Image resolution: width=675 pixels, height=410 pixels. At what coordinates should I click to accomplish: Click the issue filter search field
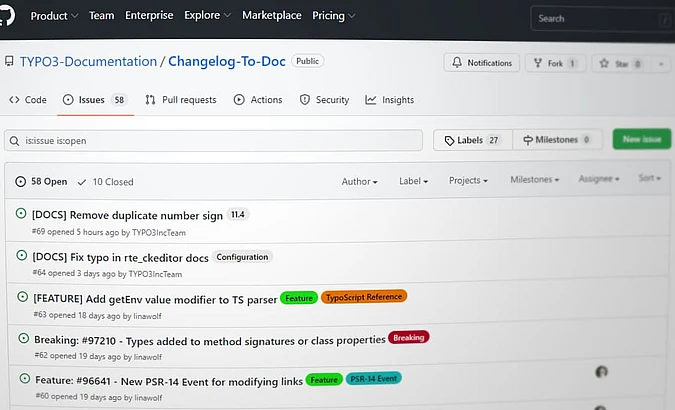point(214,141)
